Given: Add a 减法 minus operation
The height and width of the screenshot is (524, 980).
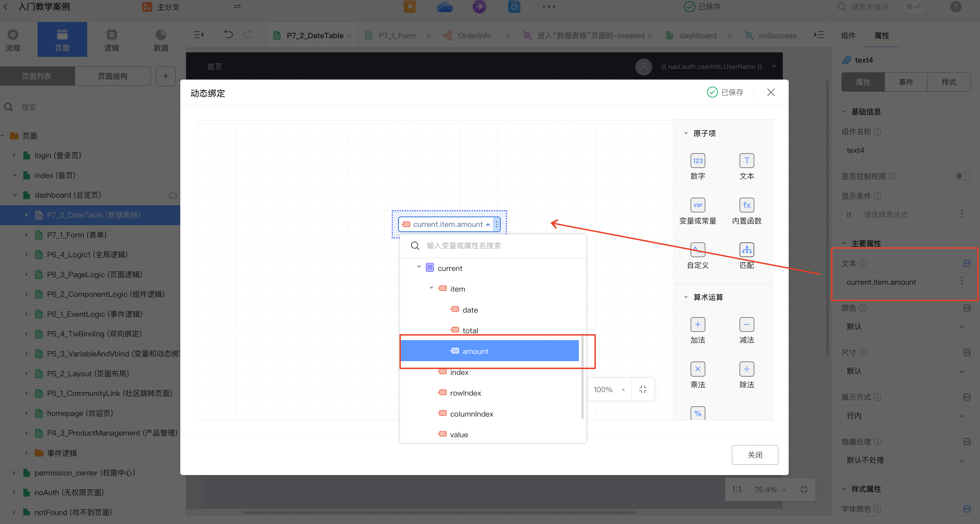Looking at the screenshot, I should click(746, 324).
